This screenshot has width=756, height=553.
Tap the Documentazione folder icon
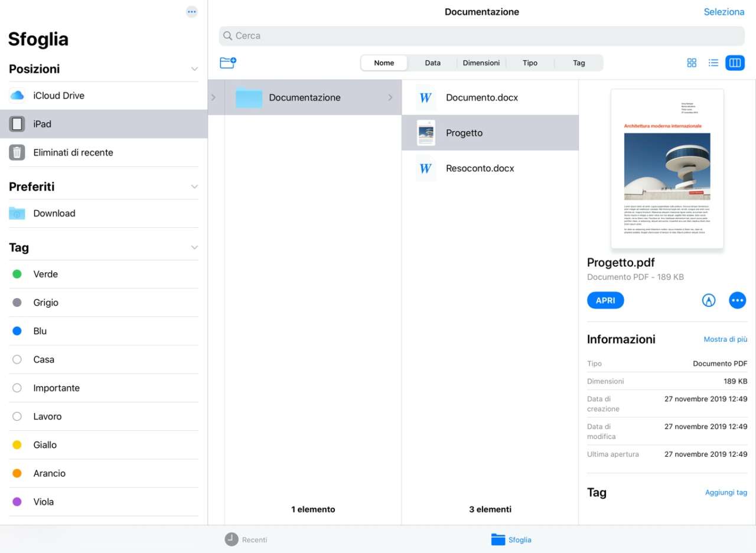[249, 97]
